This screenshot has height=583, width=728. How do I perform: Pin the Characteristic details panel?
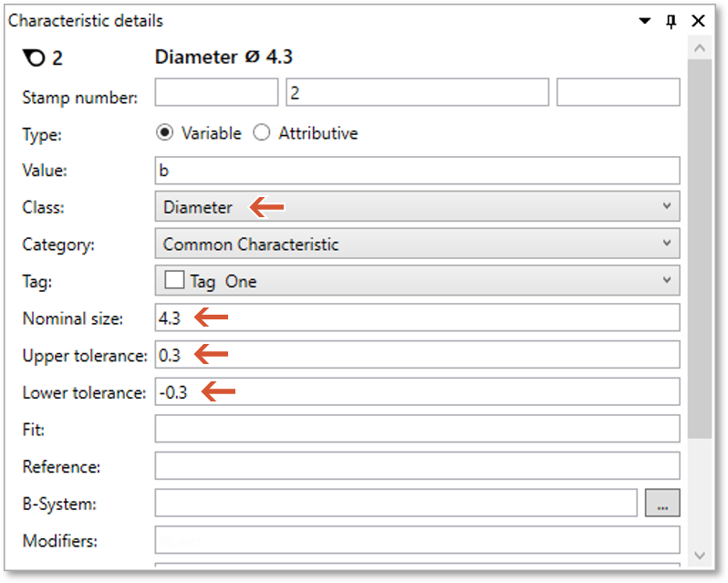point(671,20)
